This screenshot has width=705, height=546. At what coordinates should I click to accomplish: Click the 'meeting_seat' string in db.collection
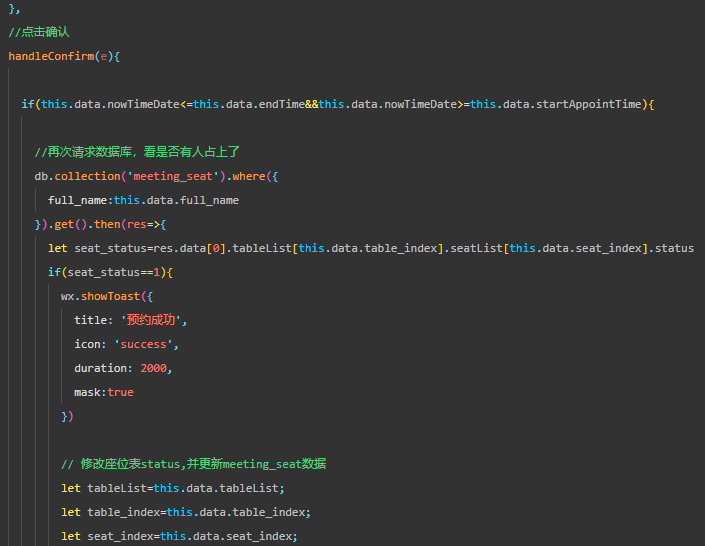point(173,176)
